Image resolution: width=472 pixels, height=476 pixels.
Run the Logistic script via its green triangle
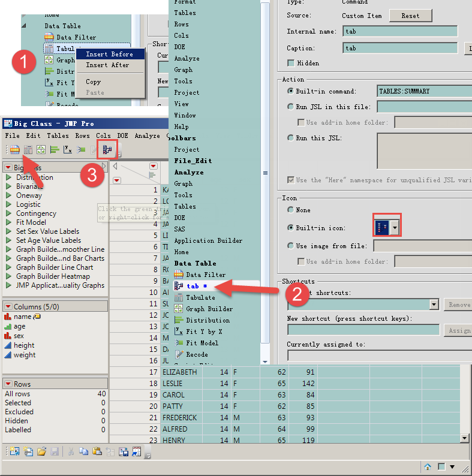(9, 204)
